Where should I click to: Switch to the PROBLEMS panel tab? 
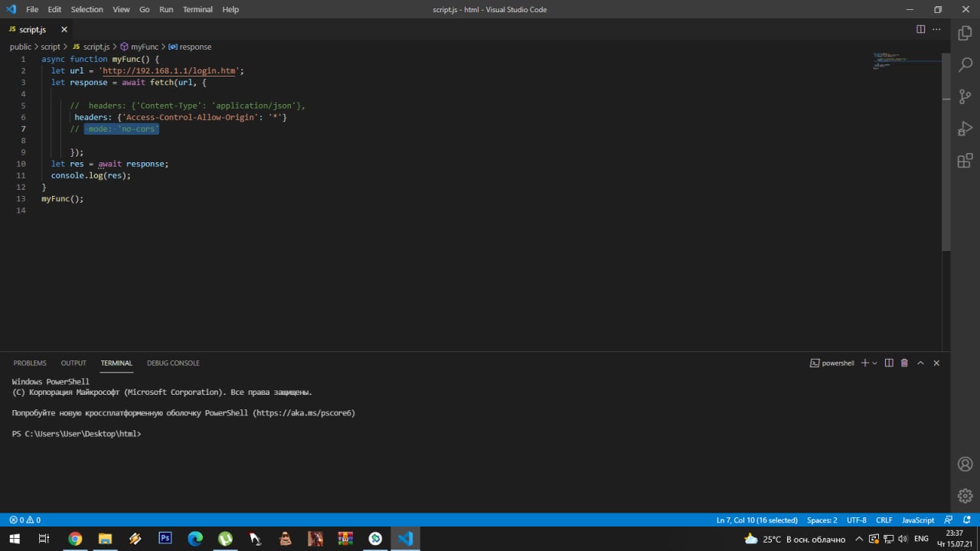click(x=30, y=363)
